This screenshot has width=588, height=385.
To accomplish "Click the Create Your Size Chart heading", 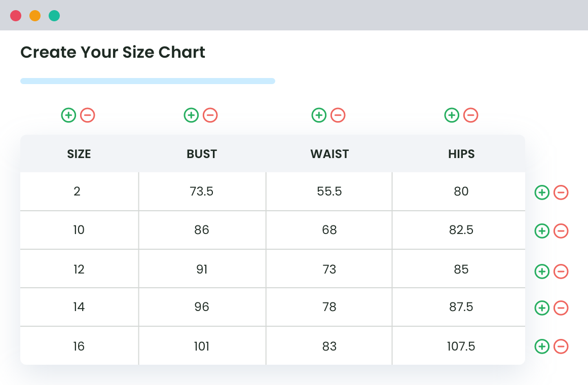I will pos(113,52).
